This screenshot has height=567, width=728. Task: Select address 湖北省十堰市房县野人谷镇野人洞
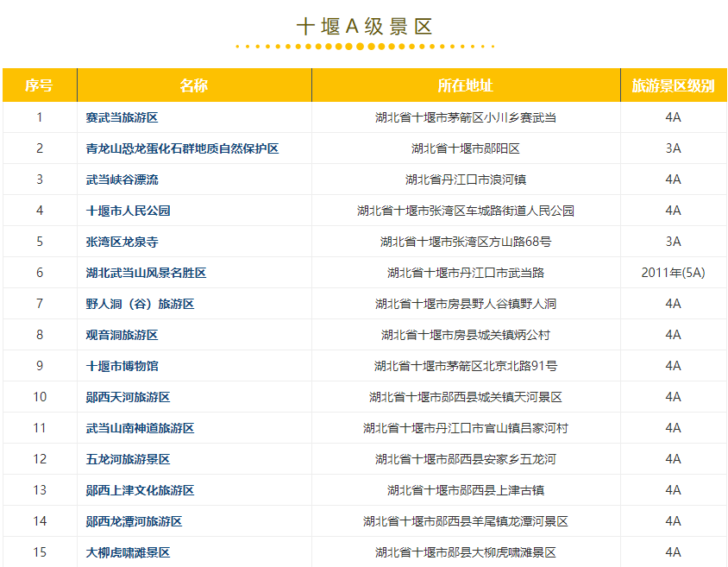[466, 304]
